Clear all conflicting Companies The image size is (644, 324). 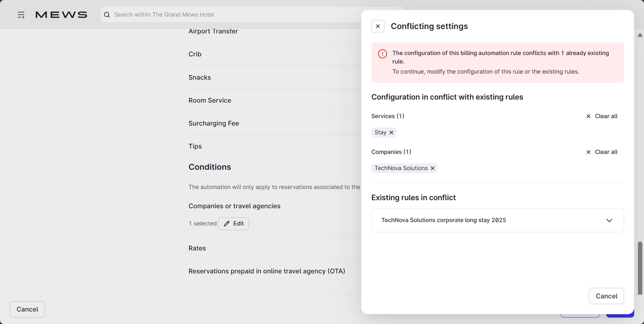[602, 152]
